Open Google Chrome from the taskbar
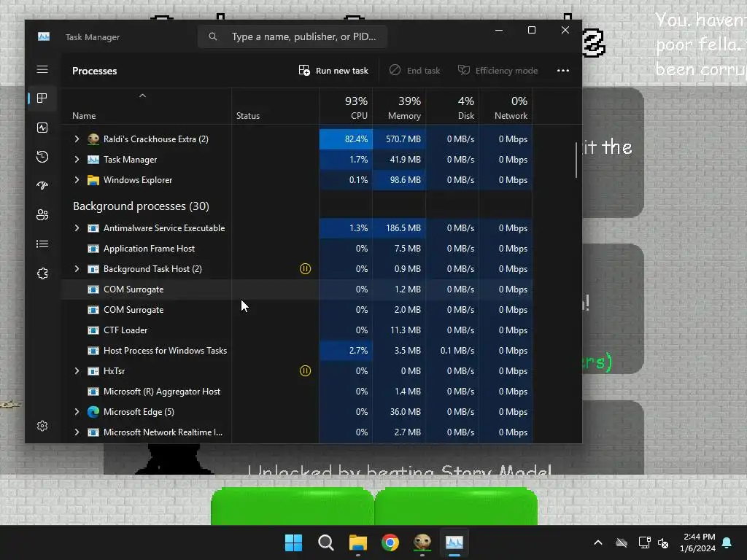Screen dimensions: 747x560 click(x=390, y=542)
